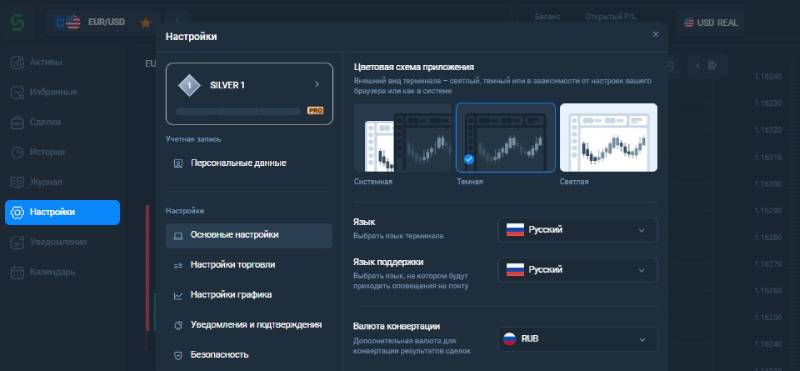This screenshot has width=800, height=371.
Task: Click the Уведомления и подтверждения icon
Action: coord(178,326)
